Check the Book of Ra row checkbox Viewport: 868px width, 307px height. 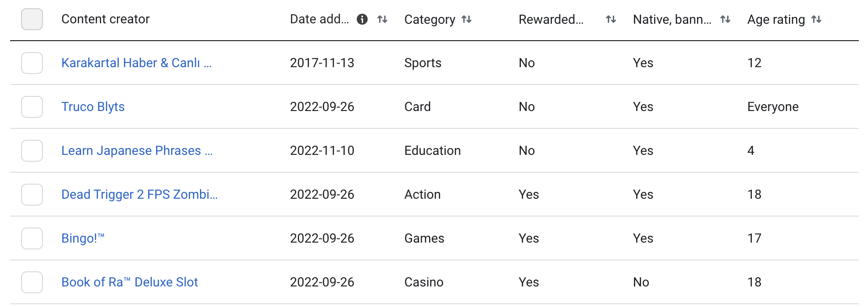[32, 282]
